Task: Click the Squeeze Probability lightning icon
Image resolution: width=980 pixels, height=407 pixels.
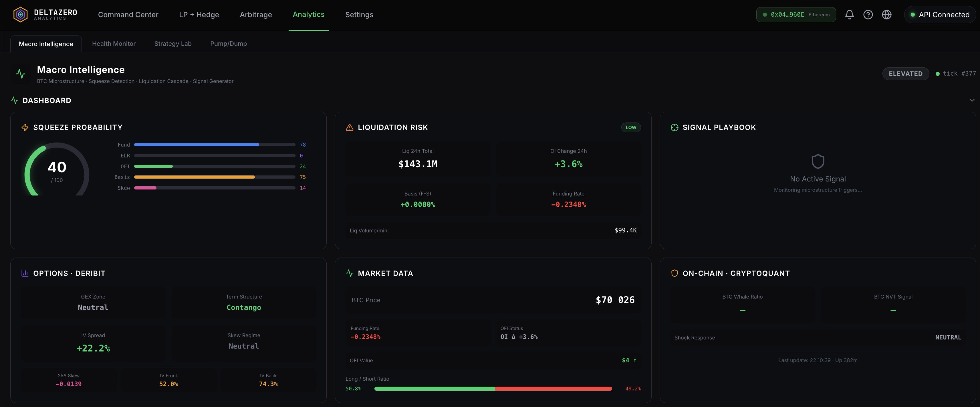Action: click(25, 128)
